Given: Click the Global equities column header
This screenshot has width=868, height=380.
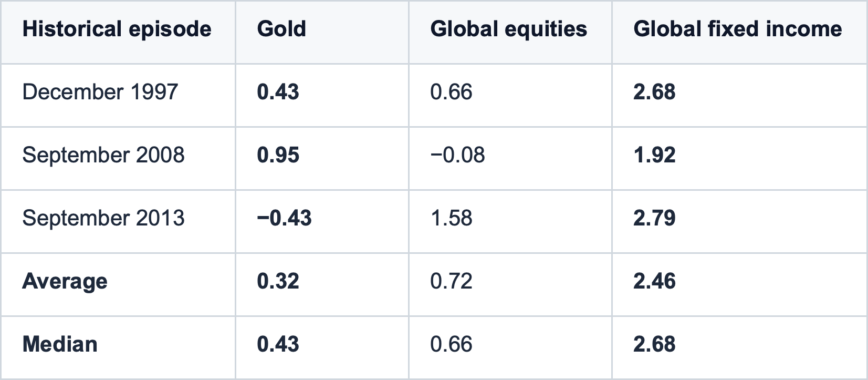Looking at the screenshot, I should [x=508, y=29].
